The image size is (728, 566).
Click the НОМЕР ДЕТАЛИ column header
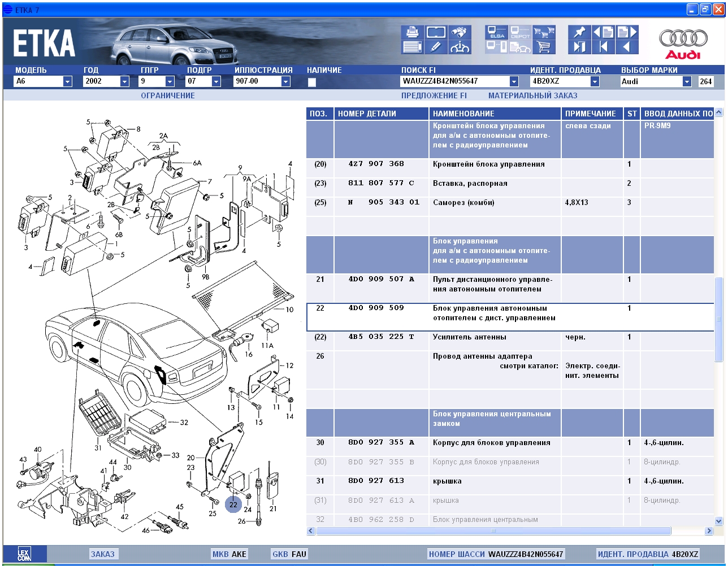point(382,114)
